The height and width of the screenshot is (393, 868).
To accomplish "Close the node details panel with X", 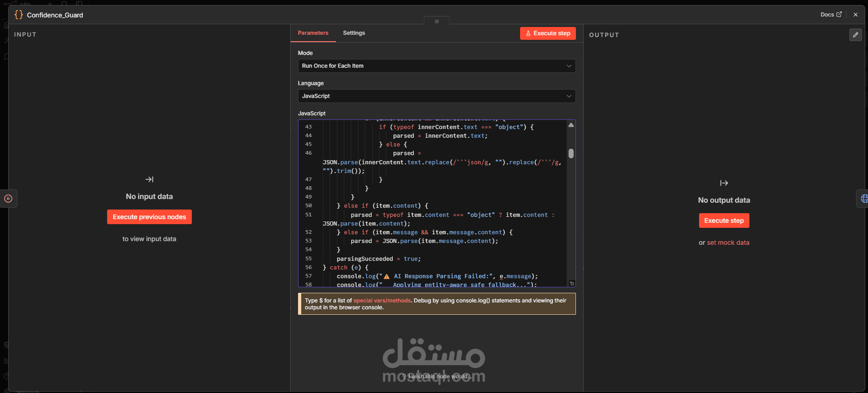I will (x=856, y=15).
